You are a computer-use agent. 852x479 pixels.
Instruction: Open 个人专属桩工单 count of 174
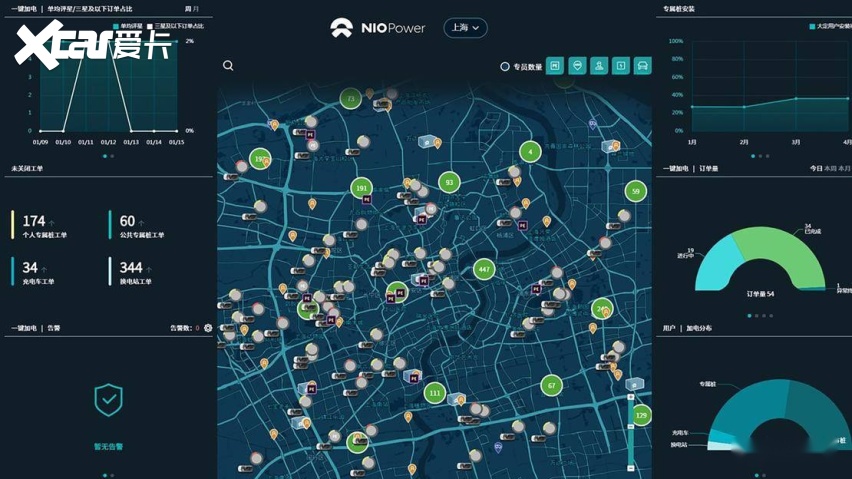[x=34, y=221]
